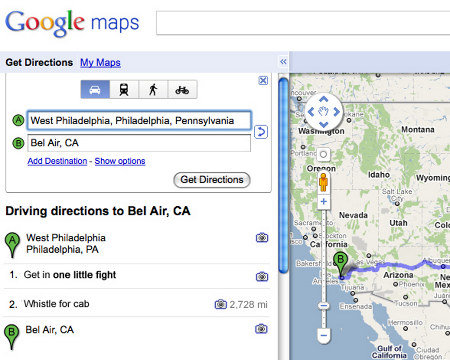Select the driving (car) travel mode
Viewport: 450px width, 360px height.
click(95, 89)
